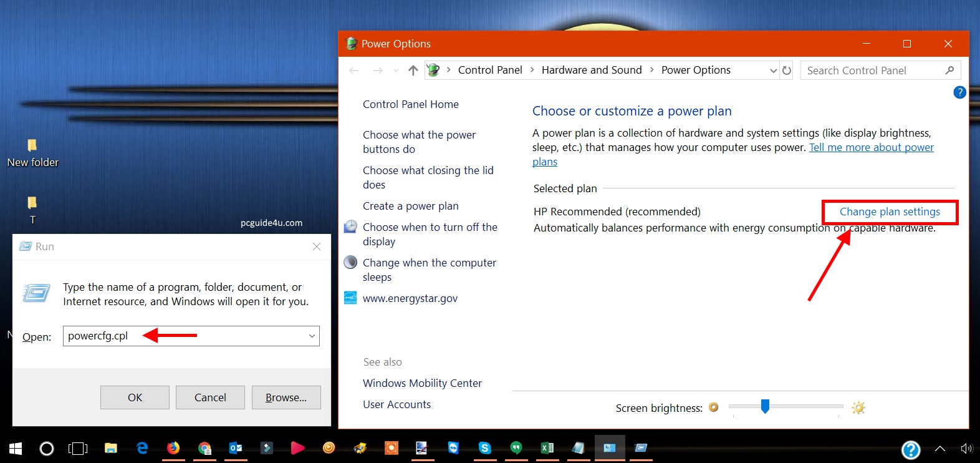980x463 pixels.
Task: Open Skype from the taskbar
Action: (x=484, y=448)
